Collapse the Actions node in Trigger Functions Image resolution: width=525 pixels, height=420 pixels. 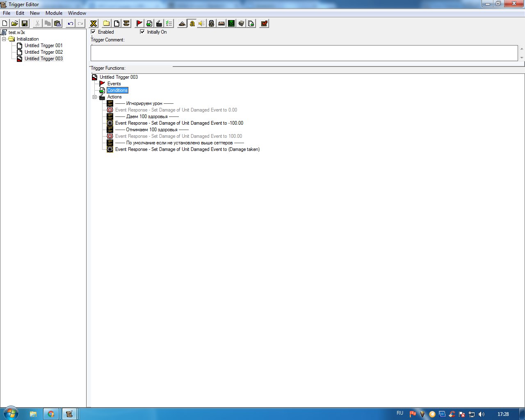(95, 97)
